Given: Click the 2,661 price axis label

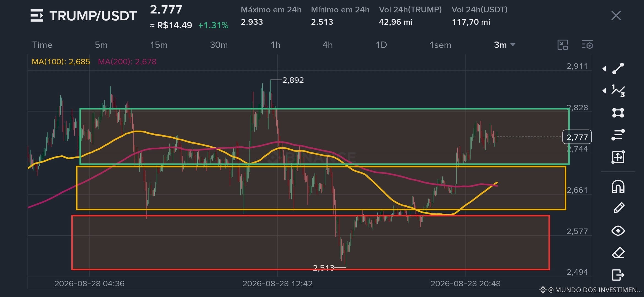Looking at the screenshot, I should point(577,190).
